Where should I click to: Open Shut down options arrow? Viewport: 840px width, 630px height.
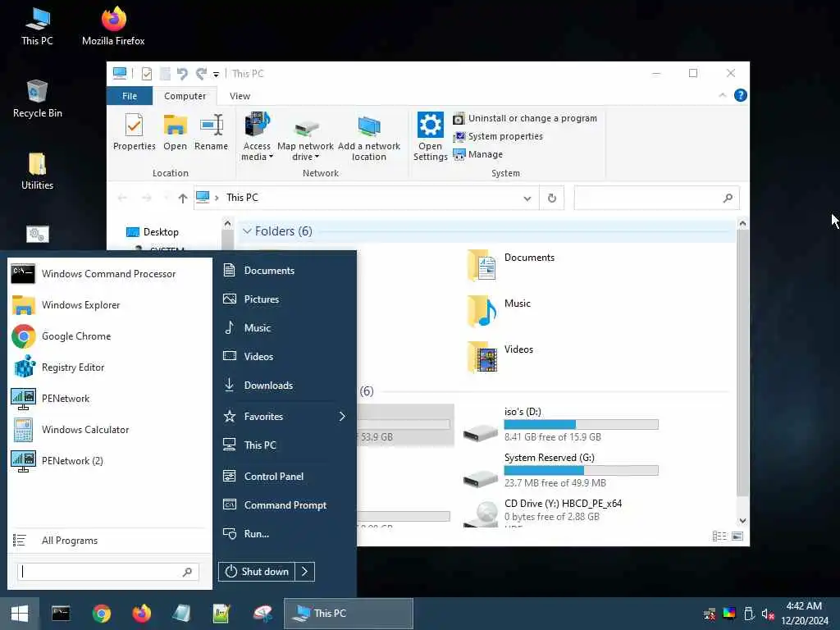305,572
